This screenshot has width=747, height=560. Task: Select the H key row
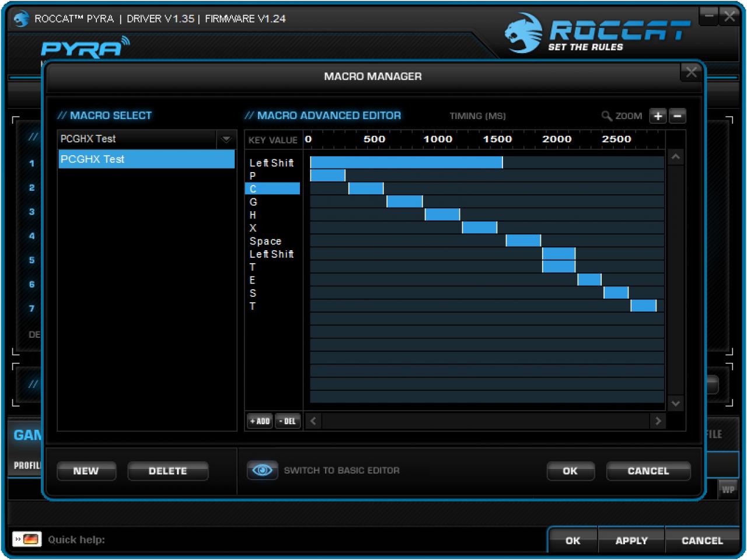(x=273, y=215)
